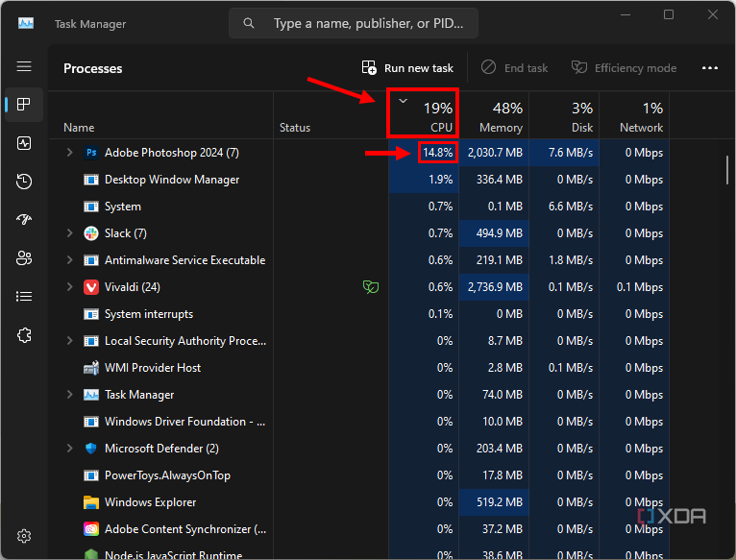This screenshot has width=736, height=560.
Task: Click Vivaldi's 0.1 Mbps network value
Action: (x=640, y=287)
